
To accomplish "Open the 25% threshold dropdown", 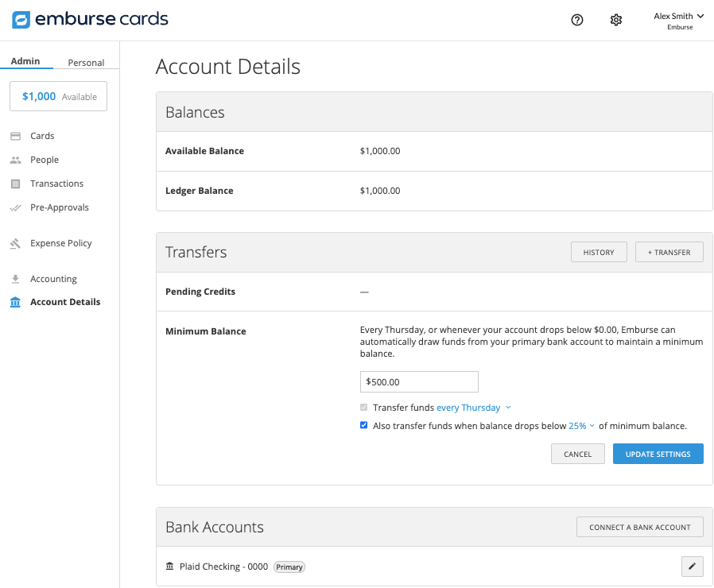I will tap(581, 426).
